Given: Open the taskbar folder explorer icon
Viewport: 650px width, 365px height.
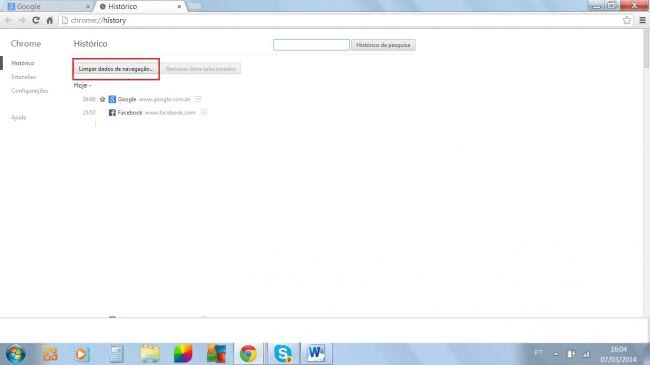Looking at the screenshot, I should (150, 354).
